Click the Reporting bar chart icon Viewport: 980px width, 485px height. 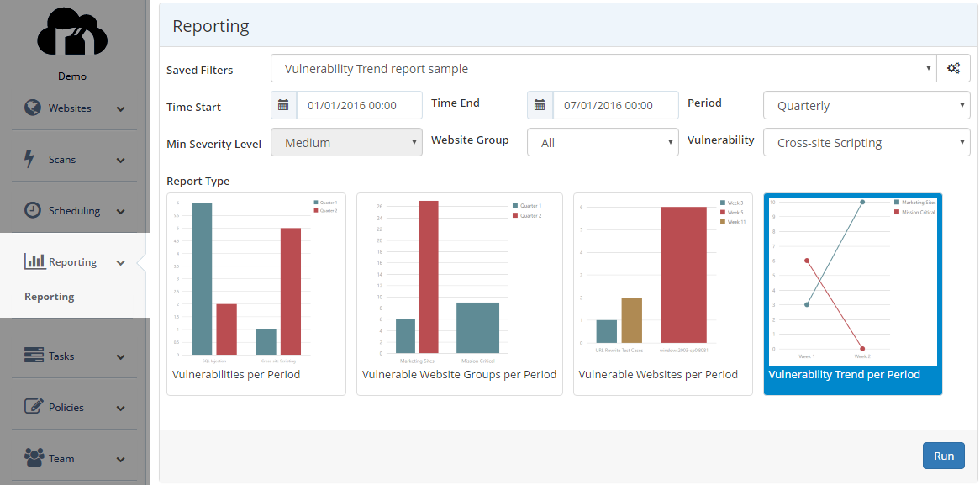coord(34,261)
